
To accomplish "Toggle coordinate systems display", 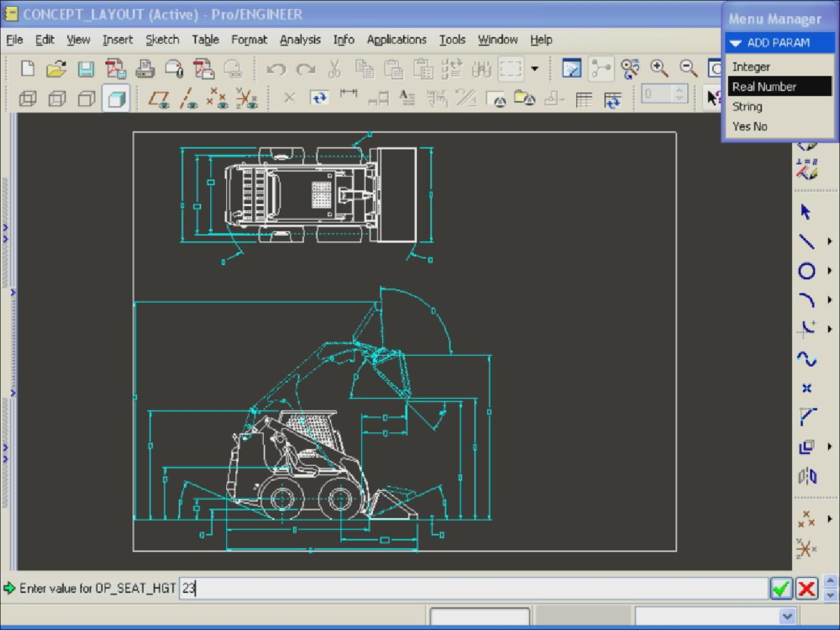I will point(247,98).
